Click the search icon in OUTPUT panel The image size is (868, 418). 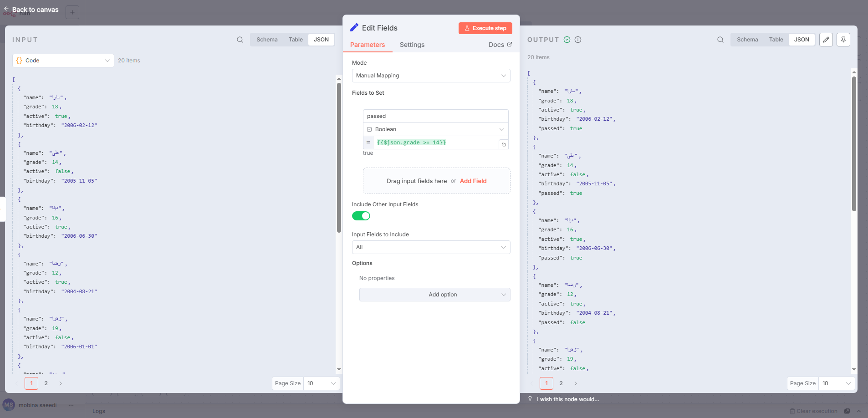pyautogui.click(x=720, y=40)
